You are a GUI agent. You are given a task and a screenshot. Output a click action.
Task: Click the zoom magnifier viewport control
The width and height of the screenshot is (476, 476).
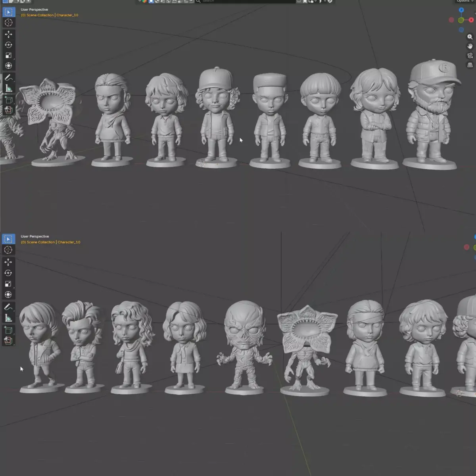click(x=470, y=37)
